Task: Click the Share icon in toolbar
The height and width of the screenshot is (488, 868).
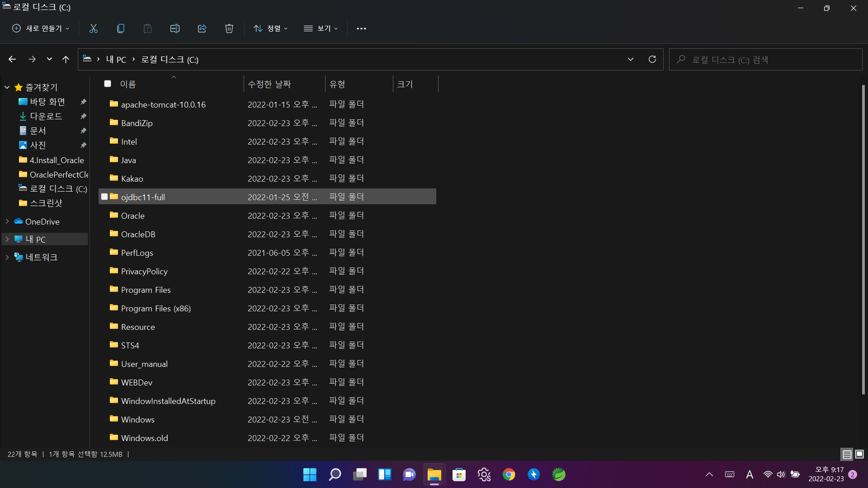Action: pyautogui.click(x=202, y=28)
